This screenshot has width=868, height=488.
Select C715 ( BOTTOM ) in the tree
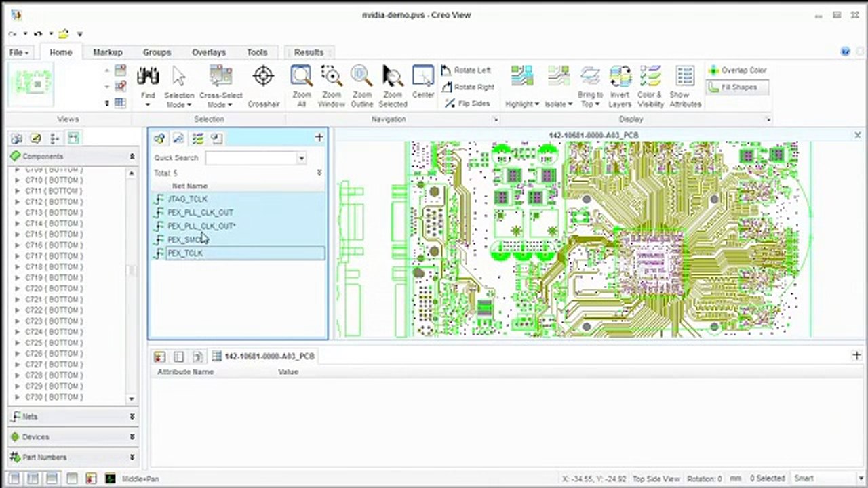pyautogui.click(x=54, y=235)
